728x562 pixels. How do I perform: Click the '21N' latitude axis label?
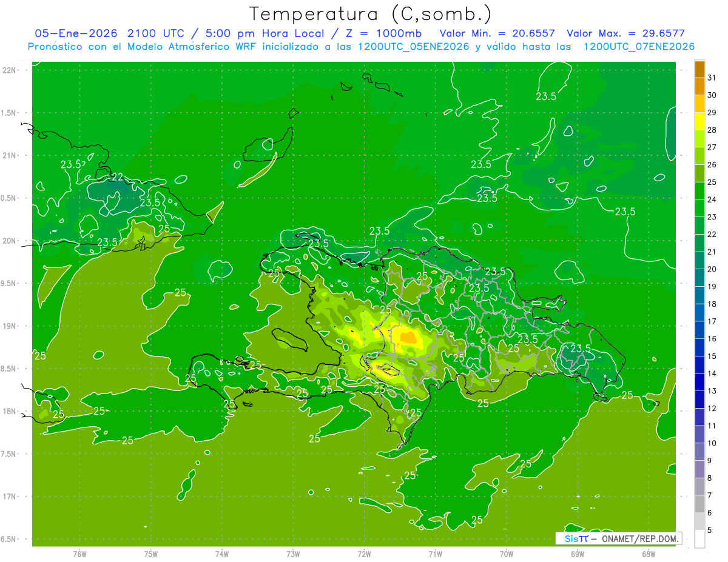(9, 156)
